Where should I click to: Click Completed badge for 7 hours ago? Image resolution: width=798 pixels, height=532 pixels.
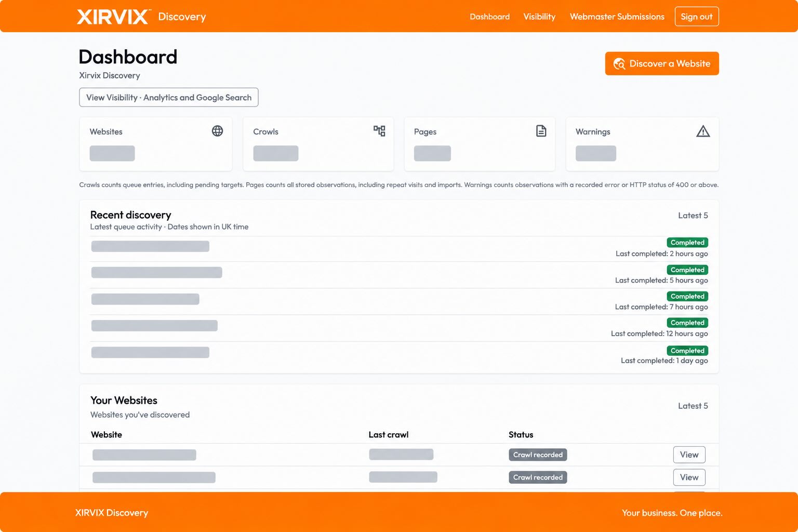pyautogui.click(x=687, y=296)
